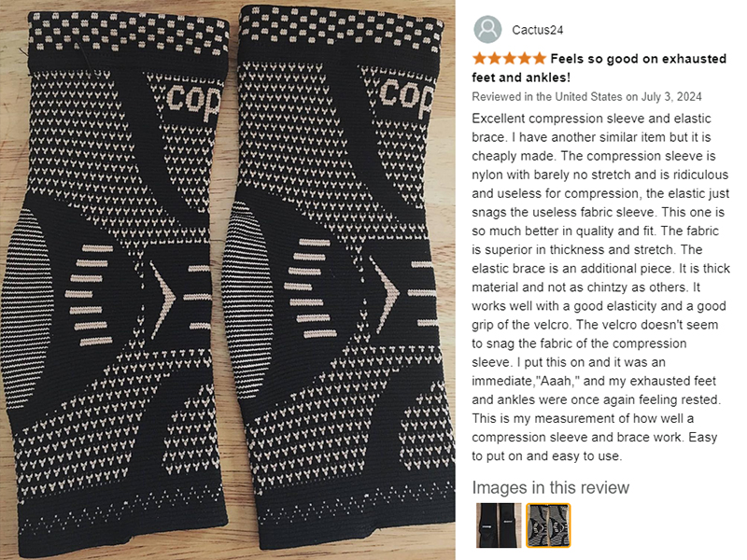Click the "cop" logo on right sleeve
Viewport: 747px width, 560px height.
click(406, 98)
